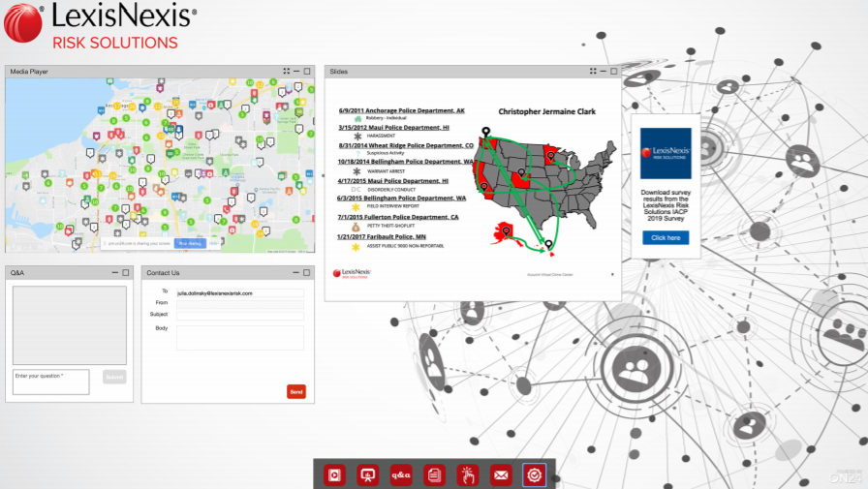Minimize the Media Player panel
Viewport: 868px width, 489px height.
pyautogui.click(x=296, y=72)
